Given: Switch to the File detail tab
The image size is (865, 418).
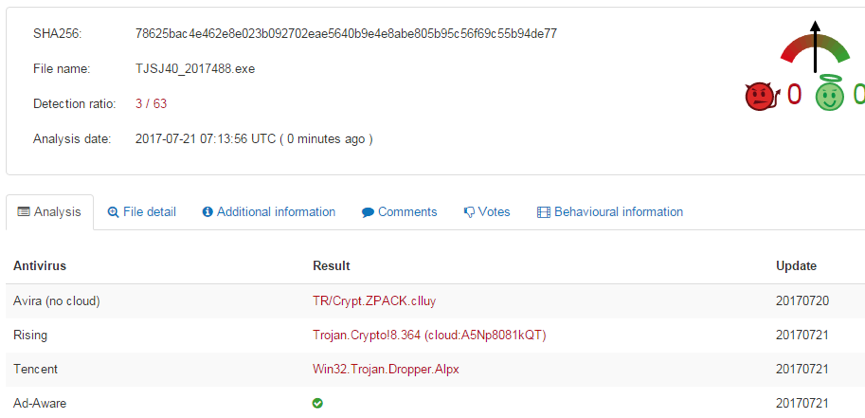Looking at the screenshot, I should (x=142, y=212).
